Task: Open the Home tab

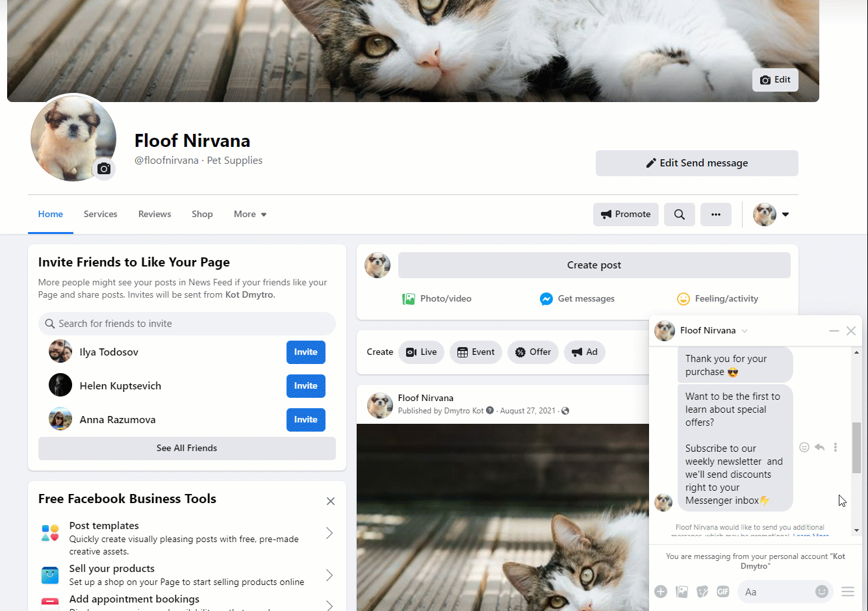Action: 51,214
